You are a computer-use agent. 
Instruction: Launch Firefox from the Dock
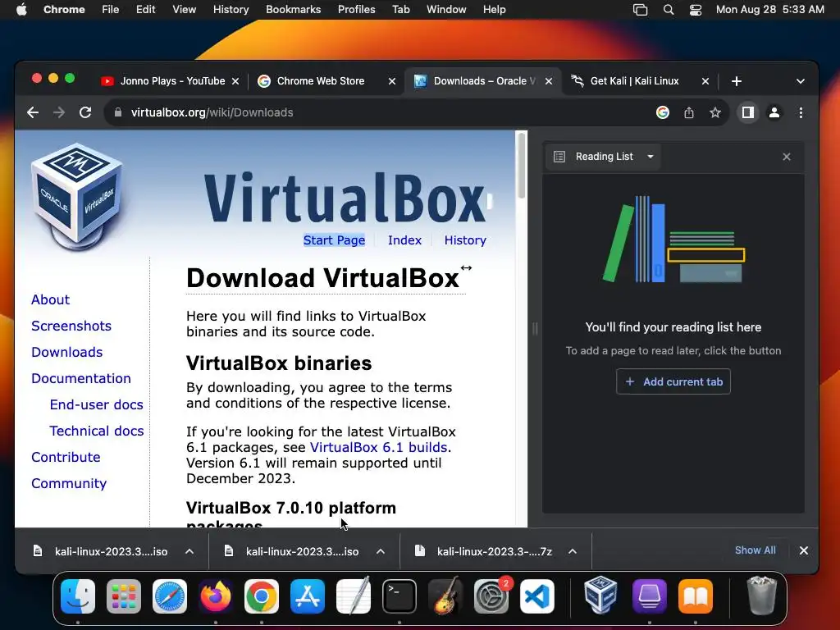[x=216, y=596]
